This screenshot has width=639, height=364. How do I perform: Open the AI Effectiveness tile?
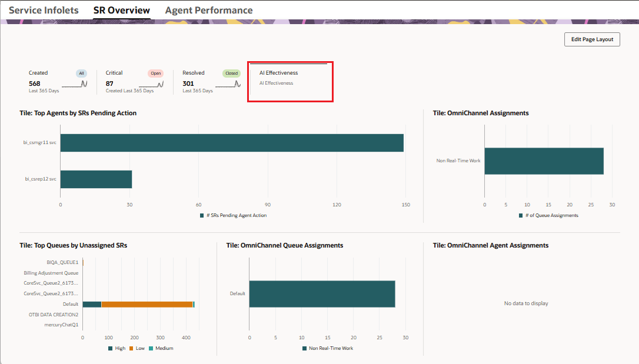tap(290, 81)
